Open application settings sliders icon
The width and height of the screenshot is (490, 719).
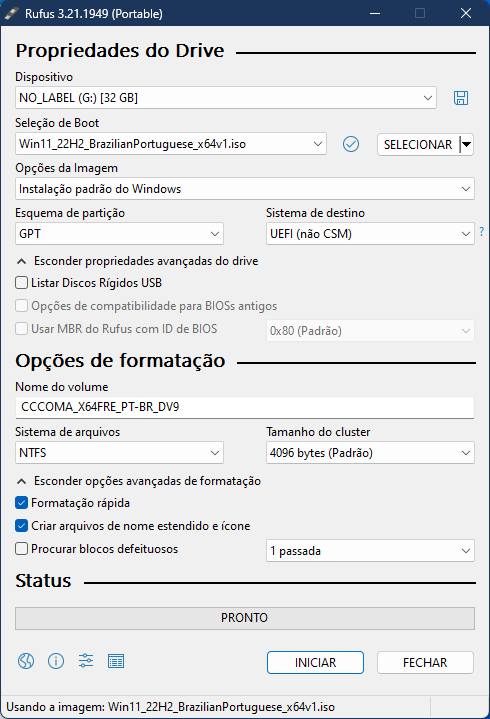point(86,661)
